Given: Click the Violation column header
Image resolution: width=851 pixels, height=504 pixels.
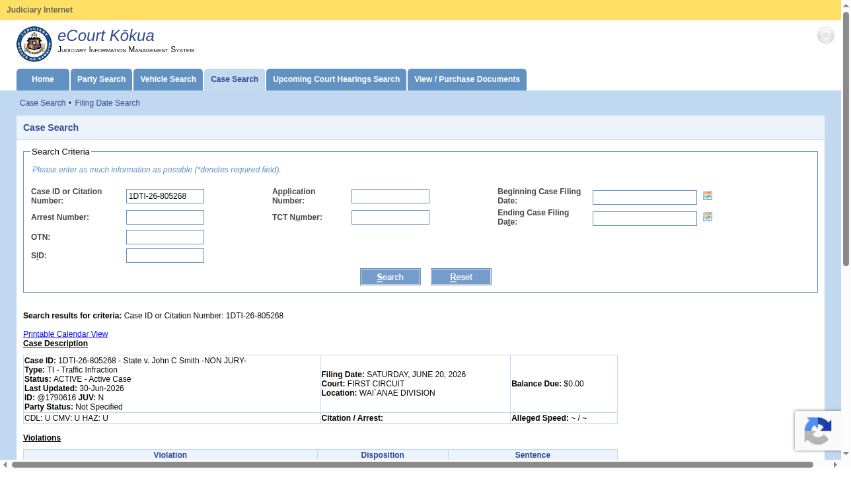Looking at the screenshot, I should coord(170,455).
